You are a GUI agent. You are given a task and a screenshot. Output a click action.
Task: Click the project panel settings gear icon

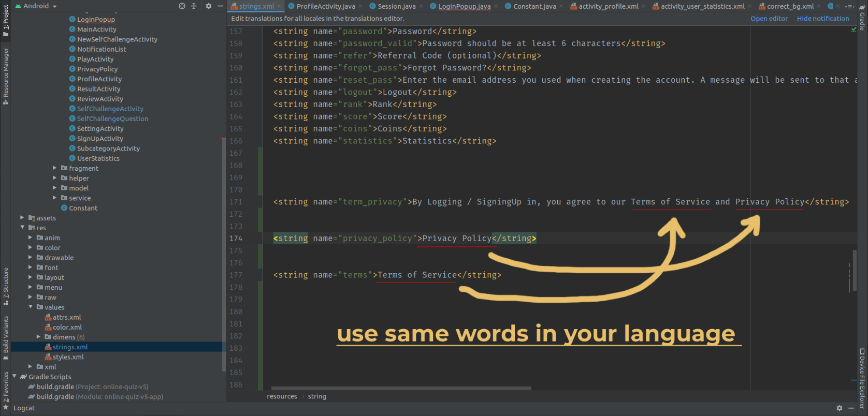click(208, 6)
